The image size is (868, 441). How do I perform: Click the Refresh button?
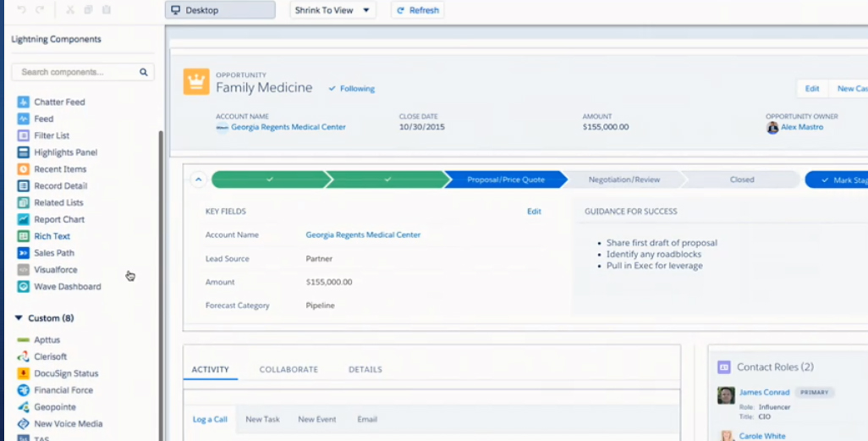click(x=417, y=10)
